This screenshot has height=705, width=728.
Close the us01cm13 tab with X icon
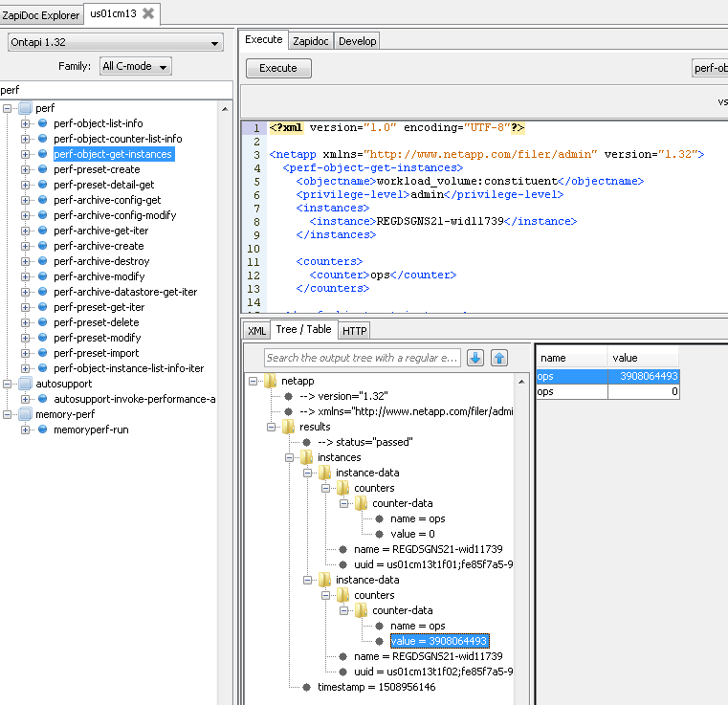148,13
